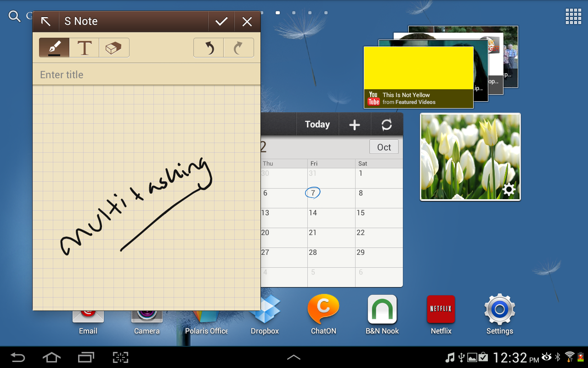Select the text tool in S Note
Viewport: 588px width, 368px height.
tap(84, 48)
